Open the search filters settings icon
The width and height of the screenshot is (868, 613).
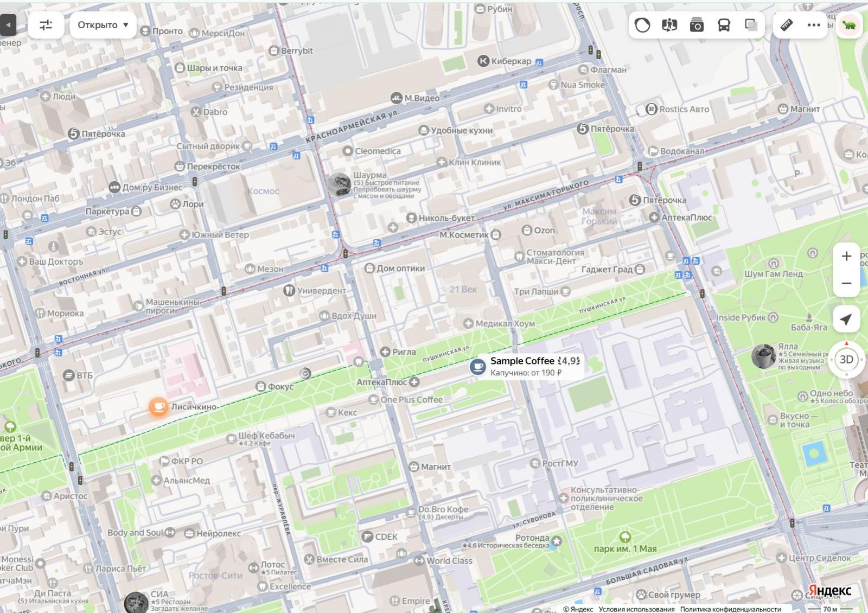46,25
